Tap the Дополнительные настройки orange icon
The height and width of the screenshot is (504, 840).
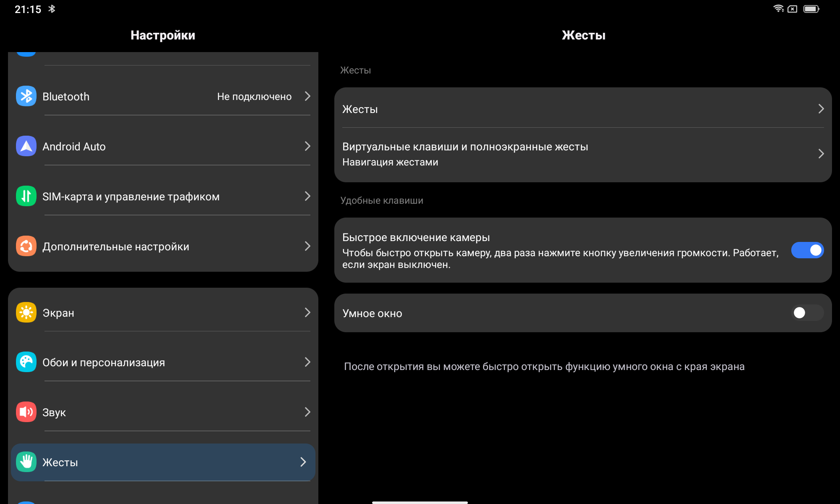click(x=26, y=246)
